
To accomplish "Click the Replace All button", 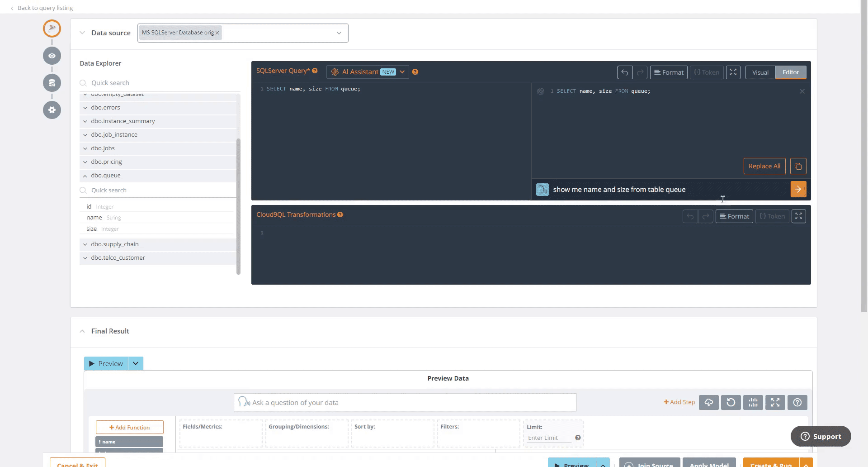I will (x=764, y=166).
